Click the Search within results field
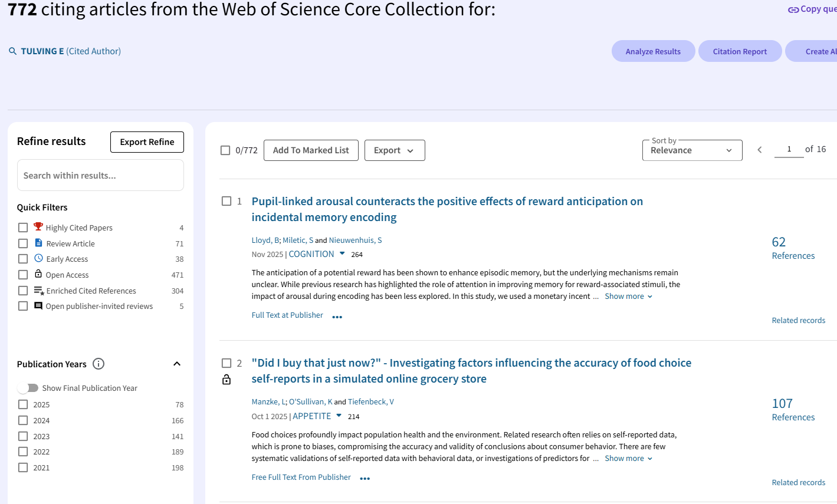 click(100, 175)
